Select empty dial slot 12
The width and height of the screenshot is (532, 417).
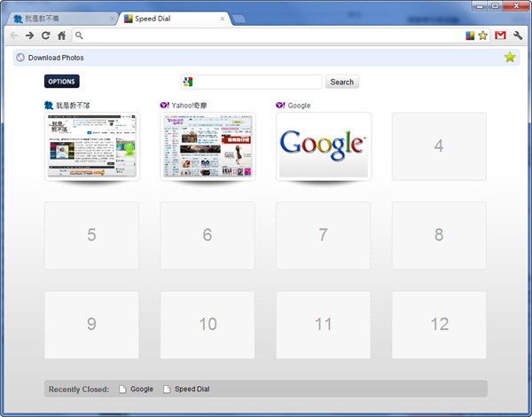439,325
